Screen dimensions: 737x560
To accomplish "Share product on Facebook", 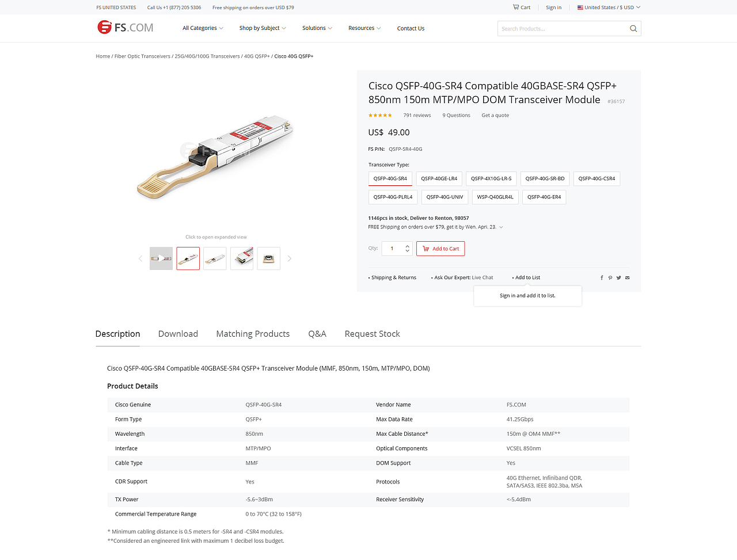I will (x=602, y=278).
